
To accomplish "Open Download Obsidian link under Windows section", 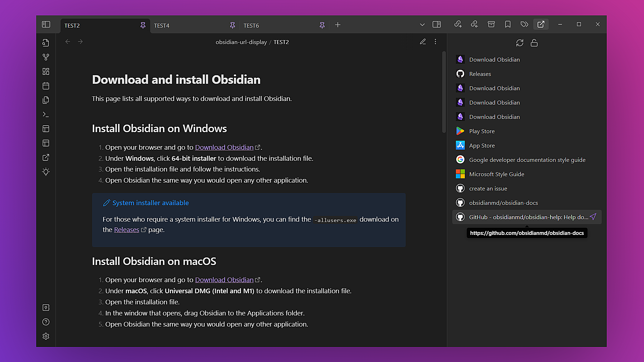I will [224, 147].
